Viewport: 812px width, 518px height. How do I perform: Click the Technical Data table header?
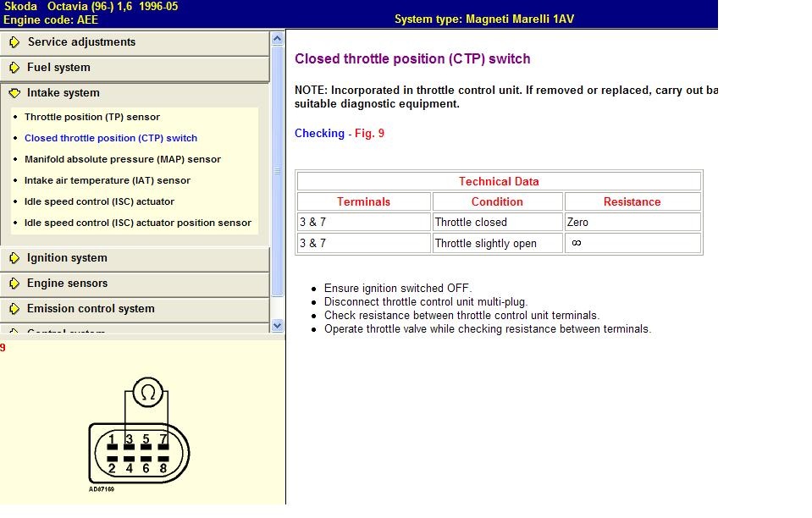click(x=499, y=182)
